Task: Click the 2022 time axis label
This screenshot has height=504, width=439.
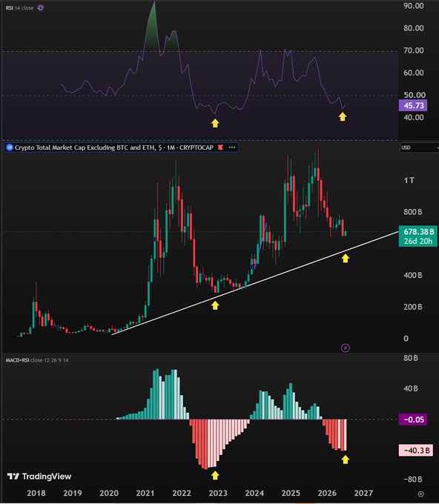Action: coord(182,493)
